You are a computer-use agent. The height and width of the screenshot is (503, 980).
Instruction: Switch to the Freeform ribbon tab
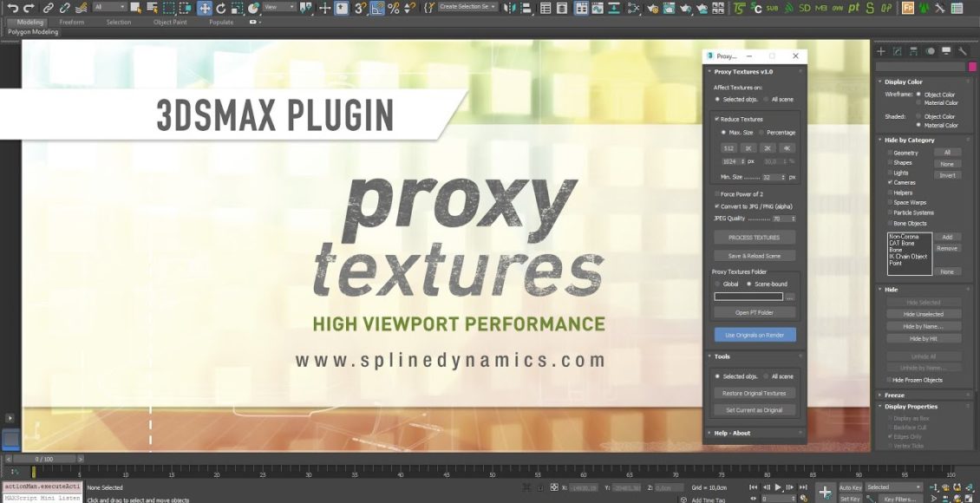tap(72, 23)
